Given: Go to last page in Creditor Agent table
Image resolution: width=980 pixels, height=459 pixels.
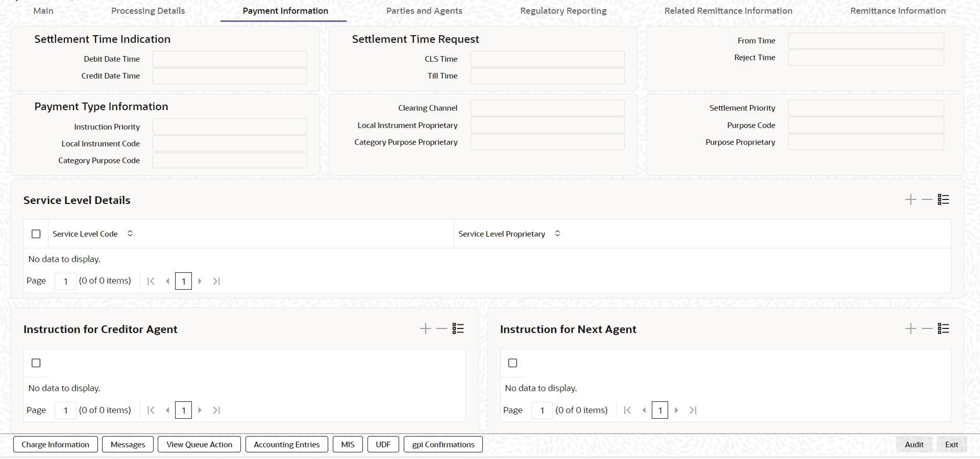Looking at the screenshot, I should [216, 410].
